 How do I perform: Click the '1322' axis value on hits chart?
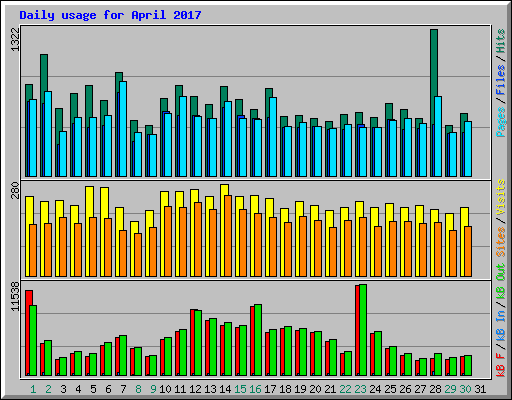15,40
